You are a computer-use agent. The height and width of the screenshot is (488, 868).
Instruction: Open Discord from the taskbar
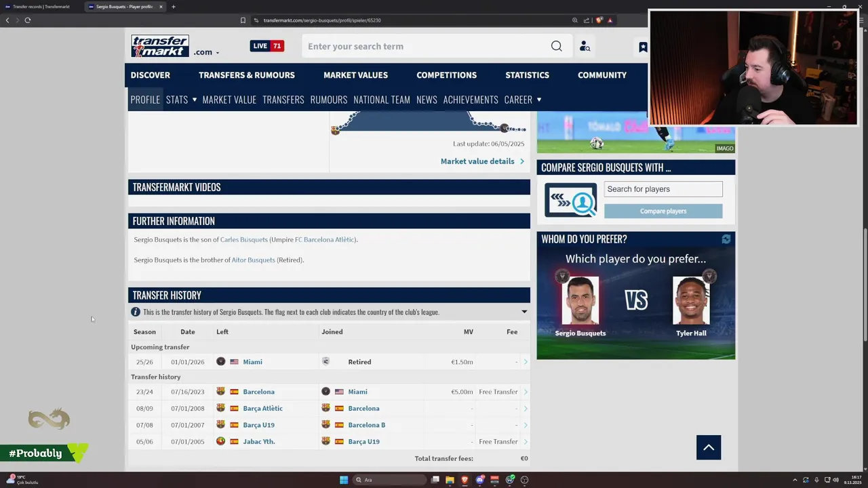click(x=480, y=480)
